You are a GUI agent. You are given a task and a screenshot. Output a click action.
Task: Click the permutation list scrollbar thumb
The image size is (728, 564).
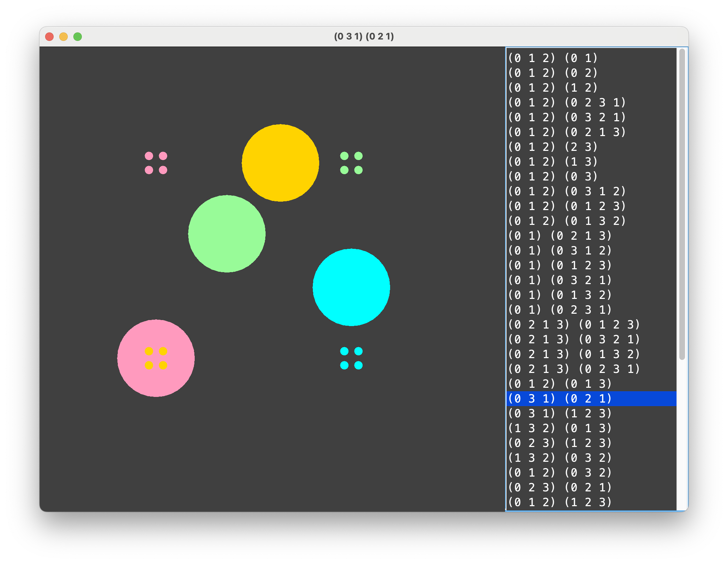pyautogui.click(x=682, y=204)
